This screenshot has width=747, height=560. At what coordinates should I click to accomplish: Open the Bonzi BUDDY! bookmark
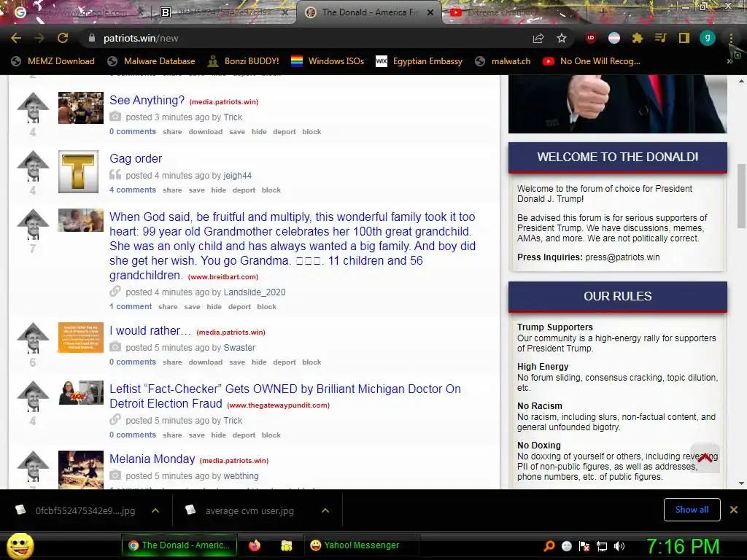[244, 61]
